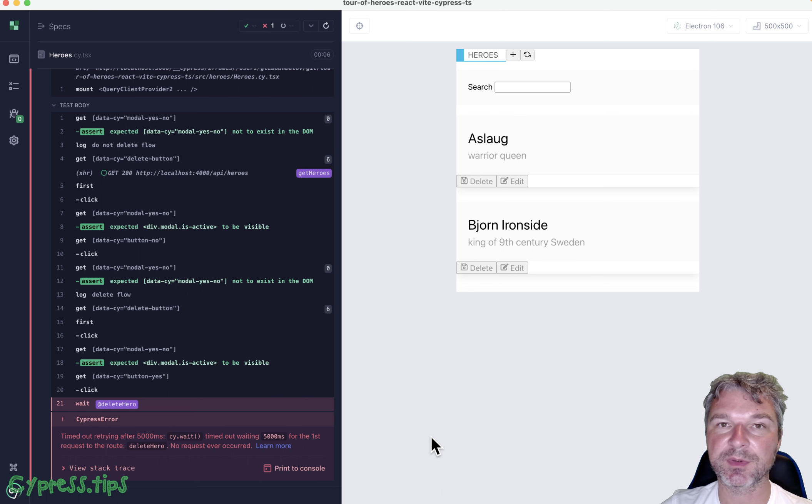812x504 pixels.
Task: Open the Electron 106 browser dropdown
Action: pyautogui.click(x=703, y=26)
